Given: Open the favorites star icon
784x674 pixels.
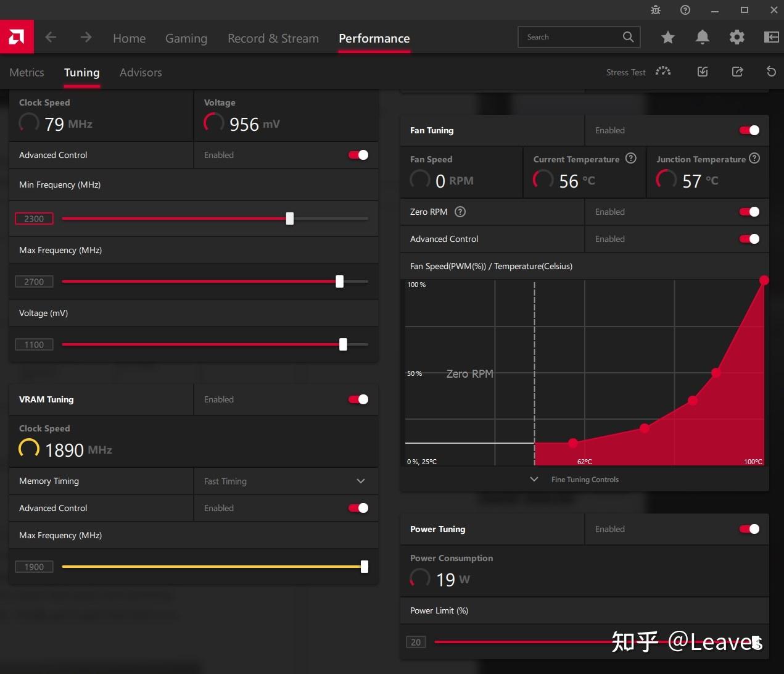Looking at the screenshot, I should pyautogui.click(x=667, y=38).
